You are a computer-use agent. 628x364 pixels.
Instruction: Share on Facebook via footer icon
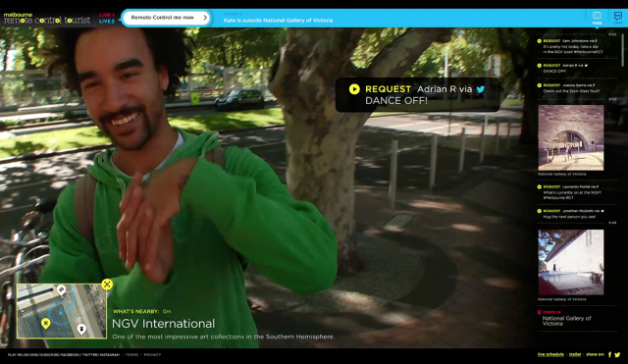tap(609, 354)
